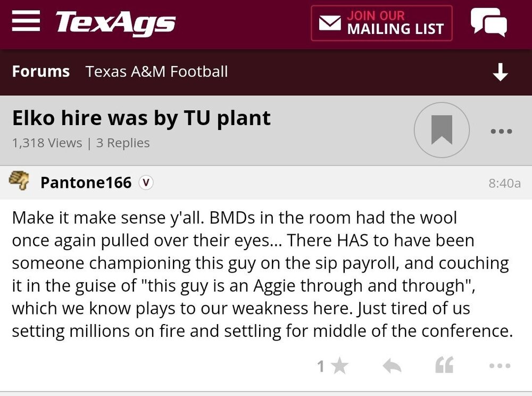The height and width of the screenshot is (396, 532).
Task: Star the post by Pantone166
Action: click(x=339, y=366)
